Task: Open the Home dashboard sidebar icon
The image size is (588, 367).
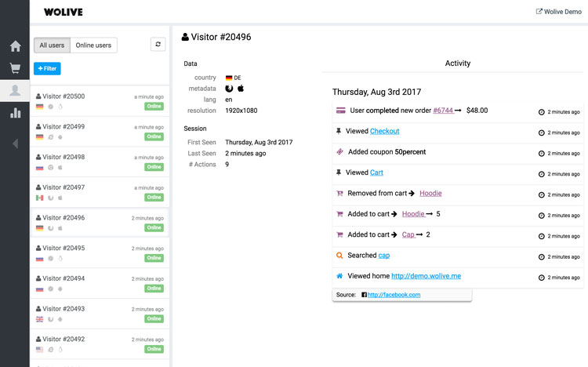Action: click(x=16, y=46)
